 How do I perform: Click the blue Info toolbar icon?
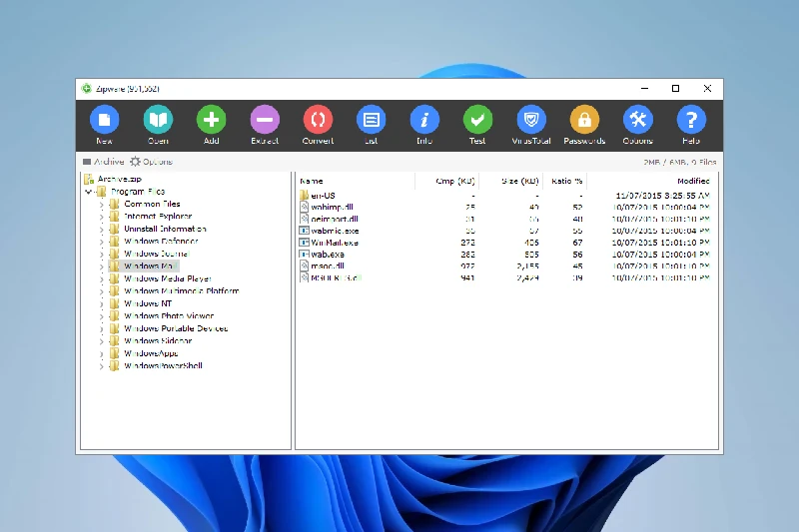click(424, 120)
